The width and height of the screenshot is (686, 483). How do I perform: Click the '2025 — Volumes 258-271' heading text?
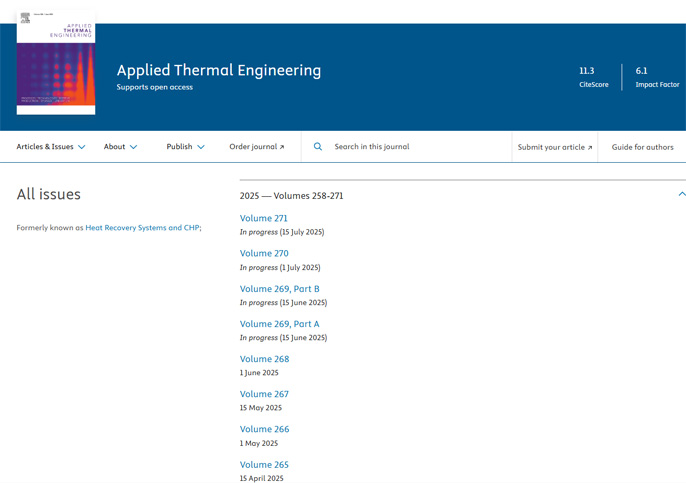(291, 196)
